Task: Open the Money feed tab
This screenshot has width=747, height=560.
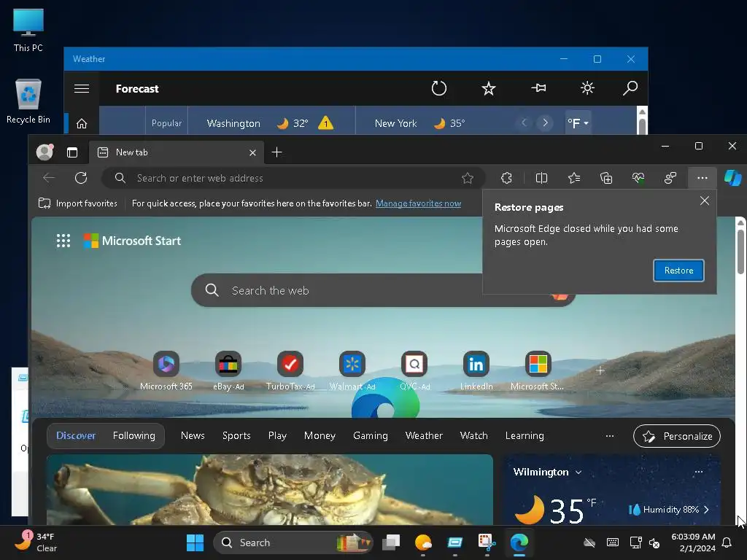Action: click(x=320, y=436)
